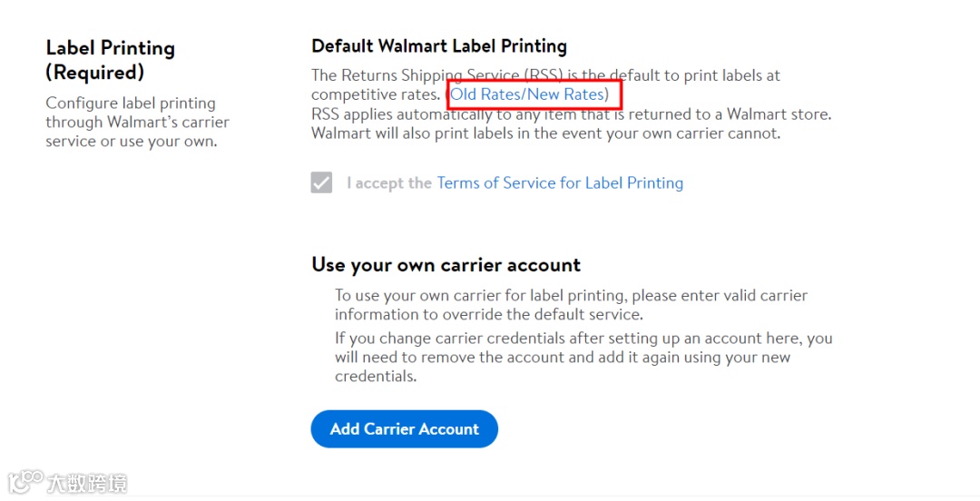Image resolution: width=980 pixels, height=501 pixels.
Task: Click the Add Carrier Account button
Action: coord(404,429)
